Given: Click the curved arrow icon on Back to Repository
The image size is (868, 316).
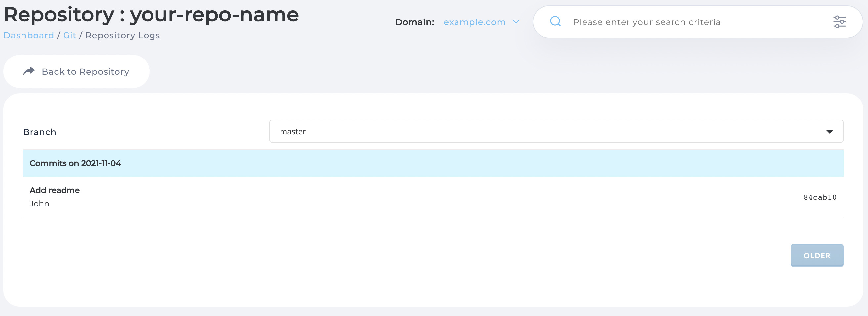Looking at the screenshot, I should click(29, 71).
